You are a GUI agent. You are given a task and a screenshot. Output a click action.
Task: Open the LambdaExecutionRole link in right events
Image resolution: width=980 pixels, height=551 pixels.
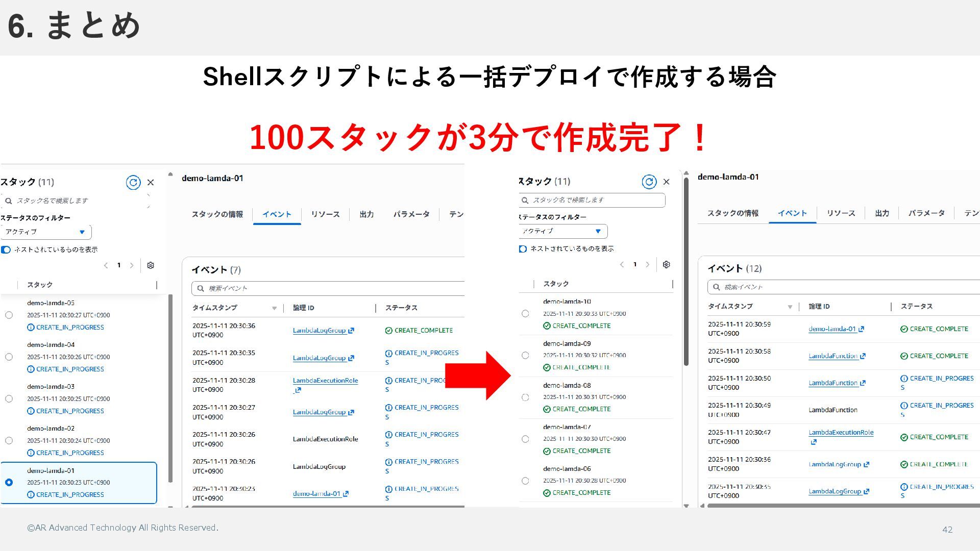coord(841,433)
